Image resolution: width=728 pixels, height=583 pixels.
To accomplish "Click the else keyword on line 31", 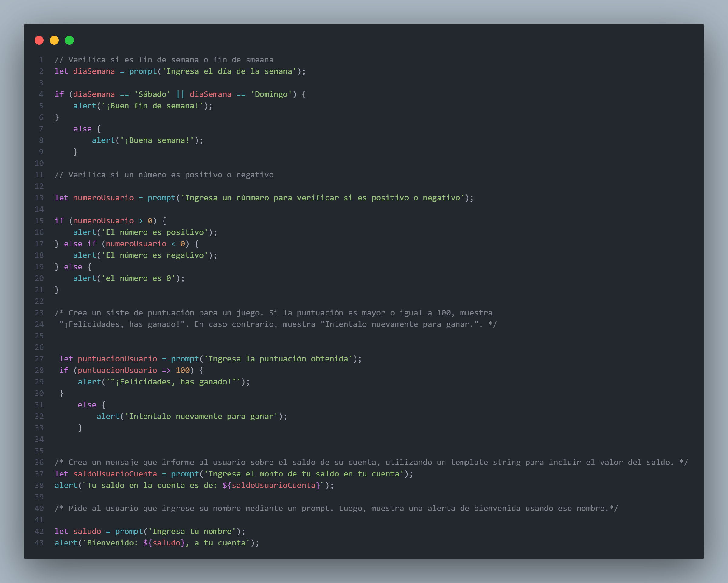I will coord(87,405).
